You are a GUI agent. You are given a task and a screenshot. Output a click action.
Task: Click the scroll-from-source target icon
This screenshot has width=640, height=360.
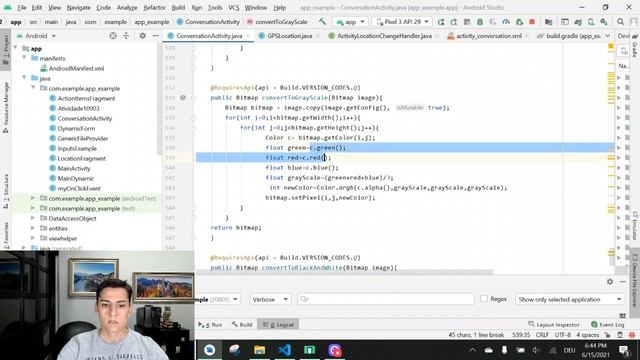point(113,36)
